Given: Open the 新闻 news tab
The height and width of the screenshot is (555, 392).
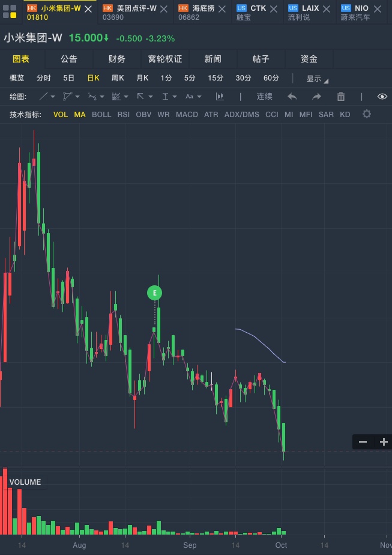Looking at the screenshot, I should pyautogui.click(x=213, y=59).
